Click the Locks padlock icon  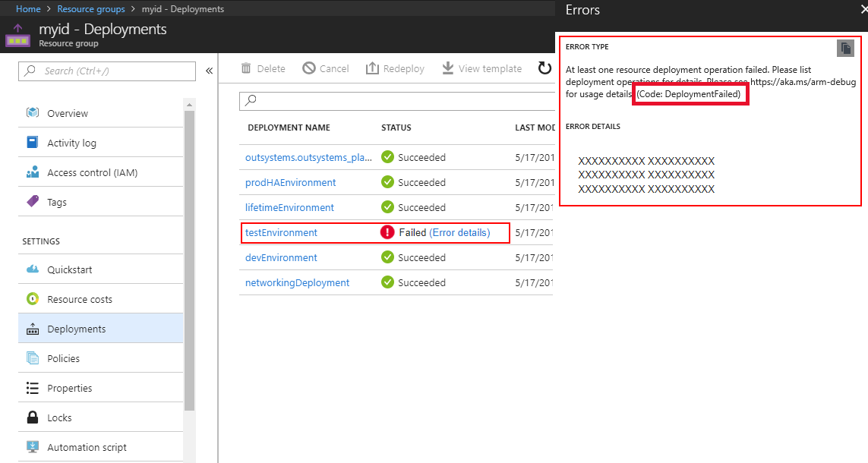click(x=31, y=417)
